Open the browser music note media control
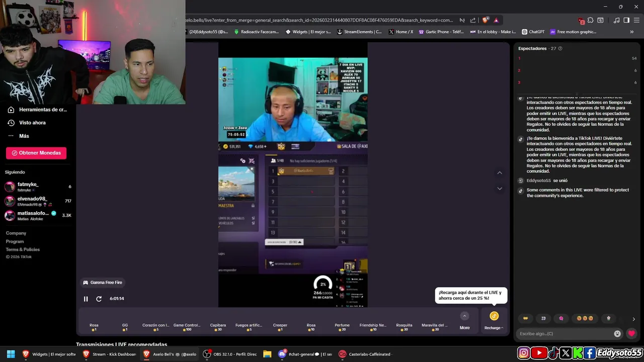 coord(616,20)
